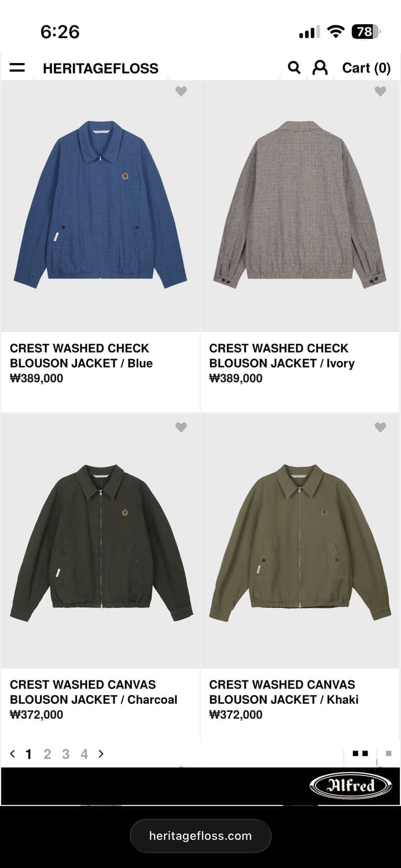Screen dimensions: 401x868
Task: Switch to two-column grid view
Action: coord(360,753)
